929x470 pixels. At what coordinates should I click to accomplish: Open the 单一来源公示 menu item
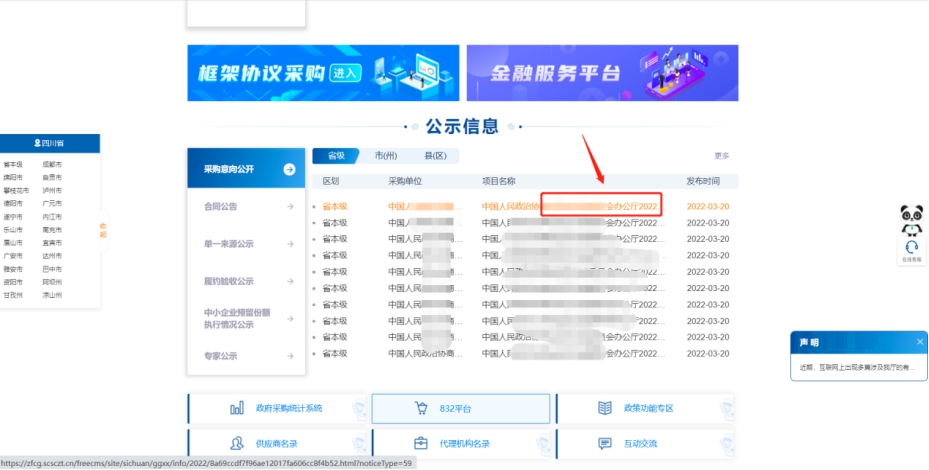229,244
